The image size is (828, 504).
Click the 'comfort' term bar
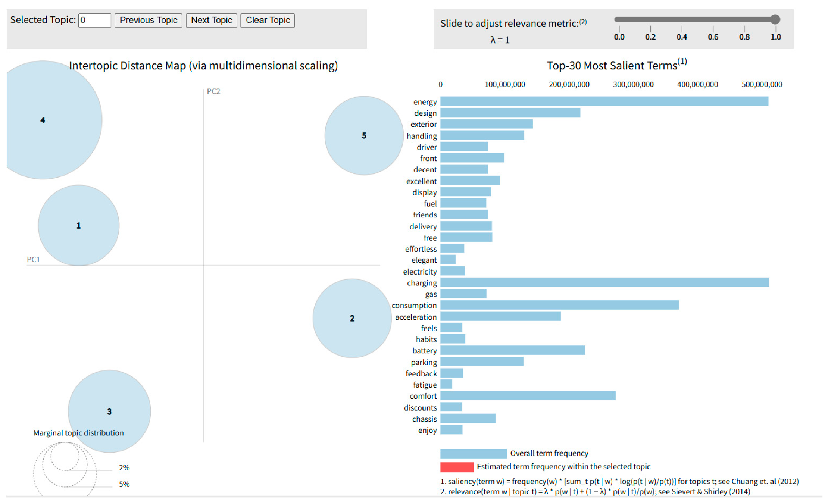528,395
